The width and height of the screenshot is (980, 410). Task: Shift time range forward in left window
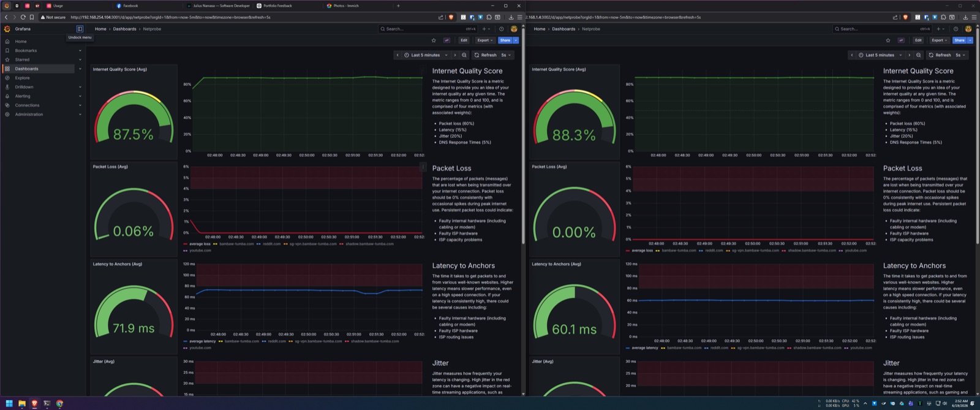[454, 55]
